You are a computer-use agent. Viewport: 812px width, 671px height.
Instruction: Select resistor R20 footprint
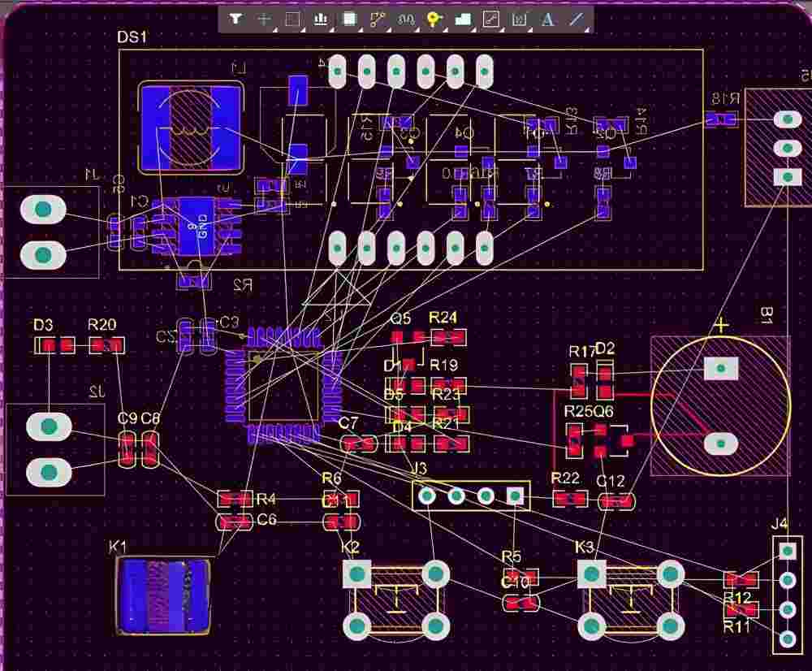(106, 345)
